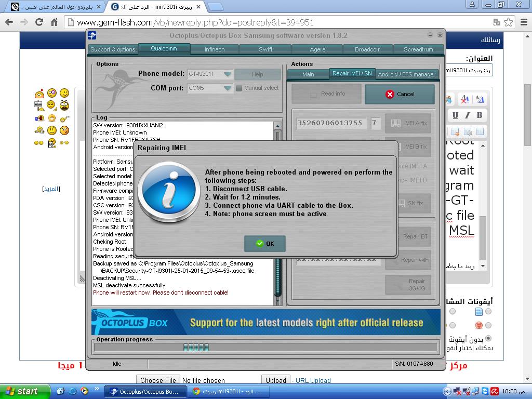Click the IMEI A number field
532x399 pixels.
pos(331,123)
